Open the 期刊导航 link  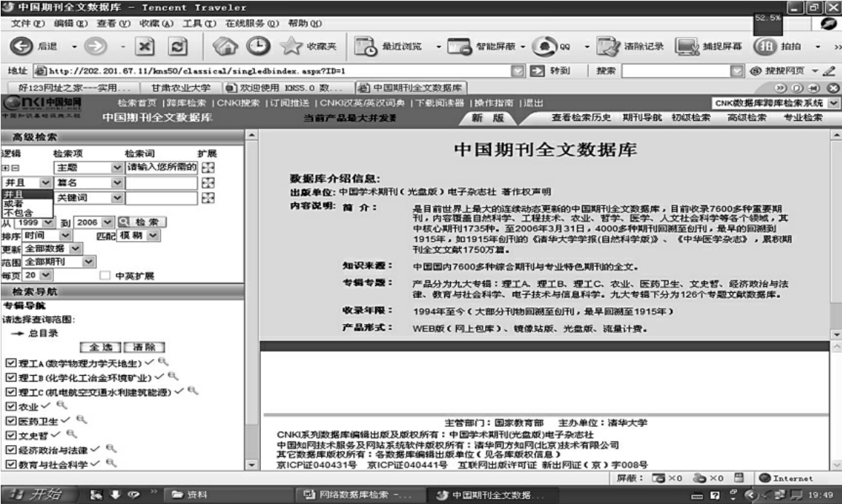(x=642, y=117)
